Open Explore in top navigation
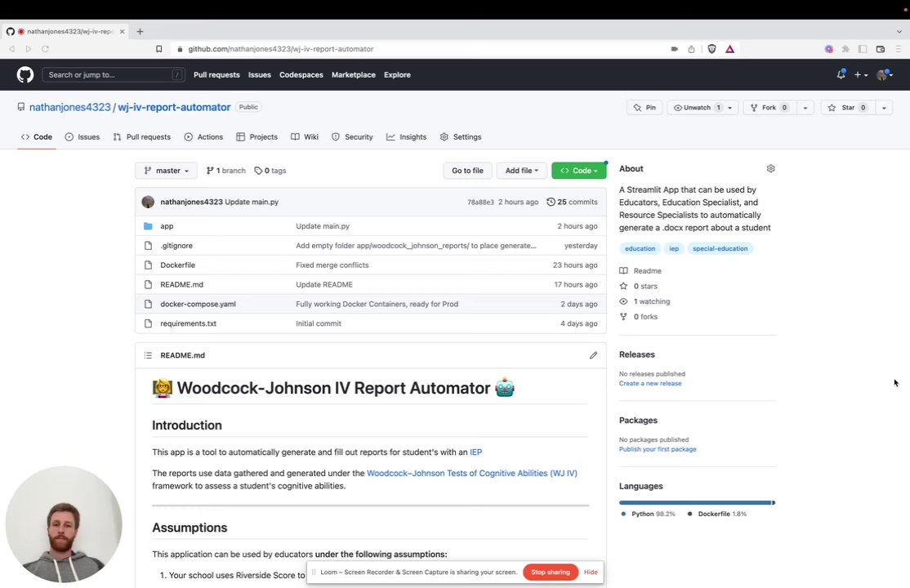 [x=397, y=75]
